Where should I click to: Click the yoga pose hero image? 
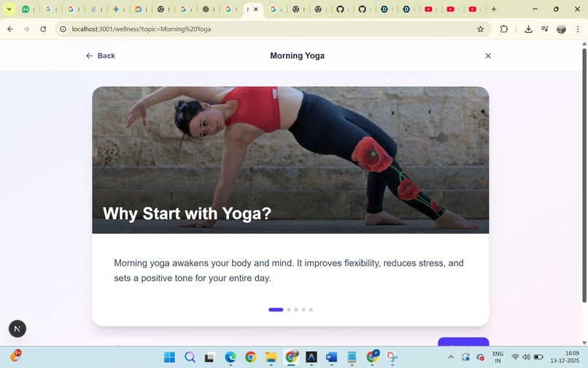click(x=290, y=160)
